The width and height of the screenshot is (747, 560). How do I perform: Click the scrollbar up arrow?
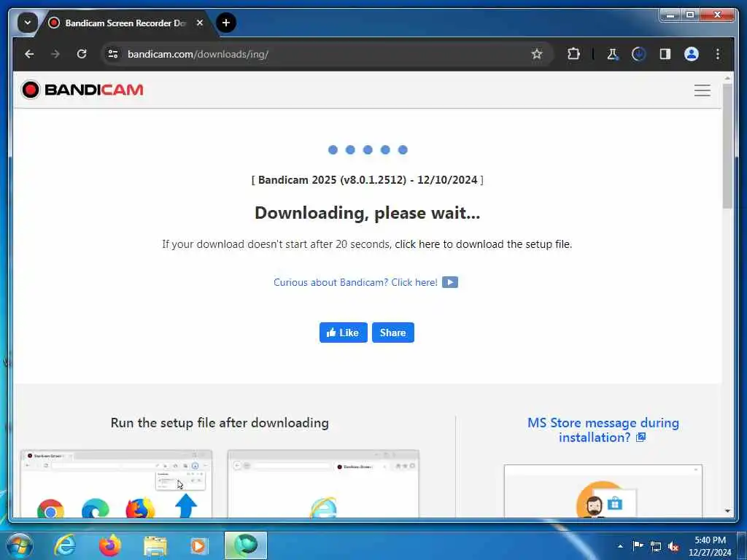[727, 77]
